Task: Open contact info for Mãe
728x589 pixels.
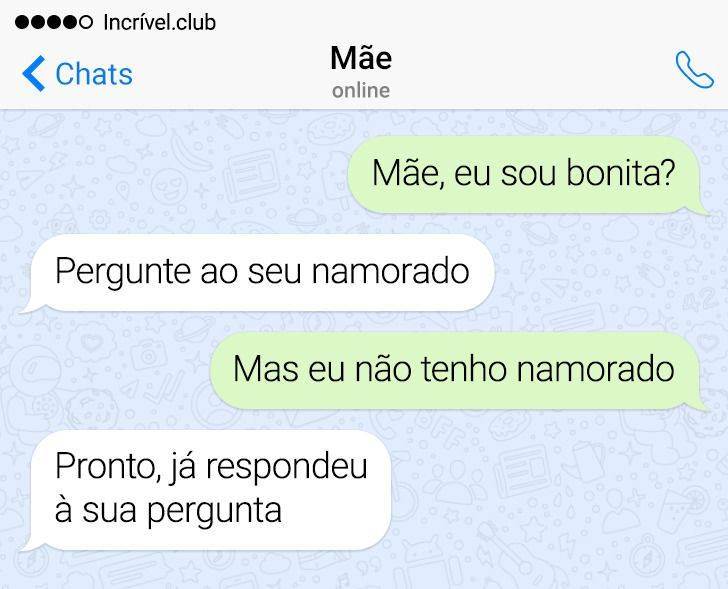Action: pos(361,58)
